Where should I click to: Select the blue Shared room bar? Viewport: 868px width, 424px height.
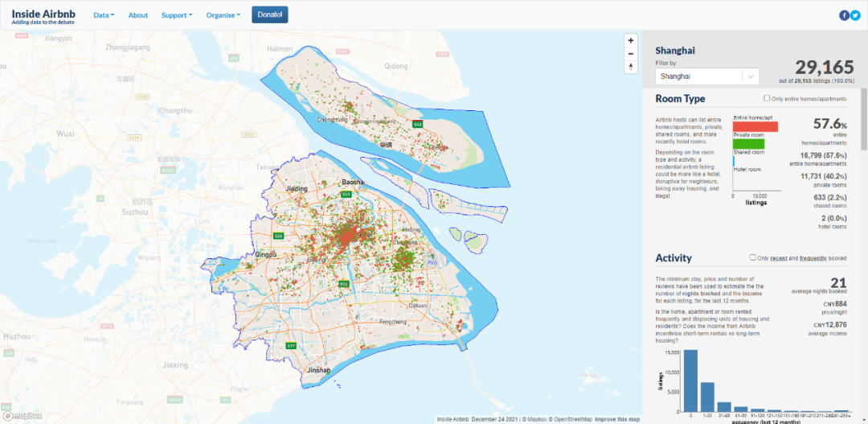coord(734,161)
